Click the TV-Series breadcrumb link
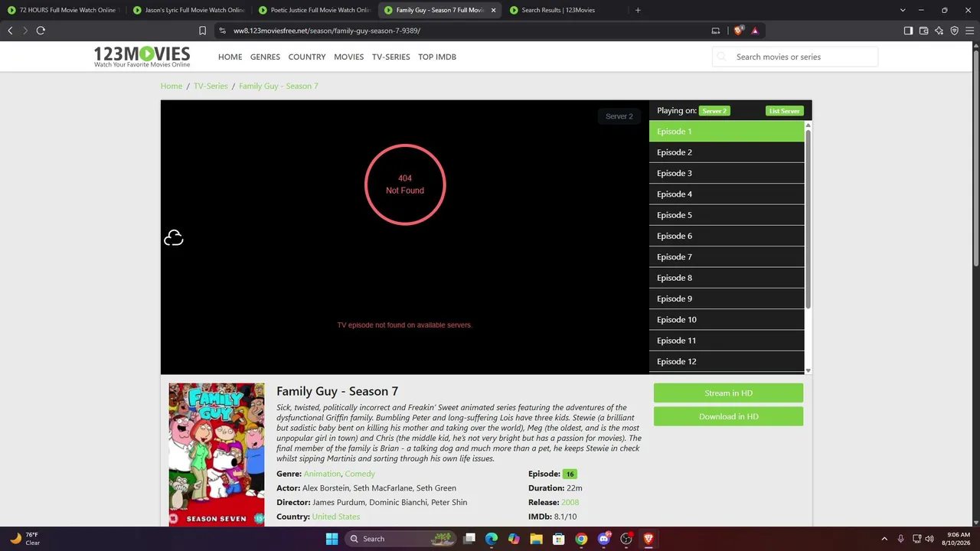Viewport: 980px width, 551px height. (211, 86)
